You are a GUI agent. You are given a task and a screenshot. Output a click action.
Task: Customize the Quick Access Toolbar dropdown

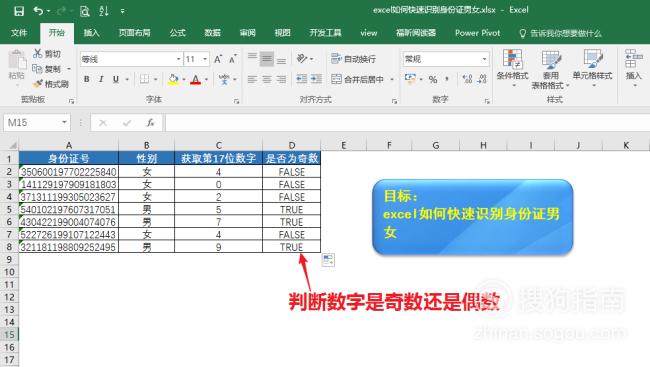[x=122, y=12]
